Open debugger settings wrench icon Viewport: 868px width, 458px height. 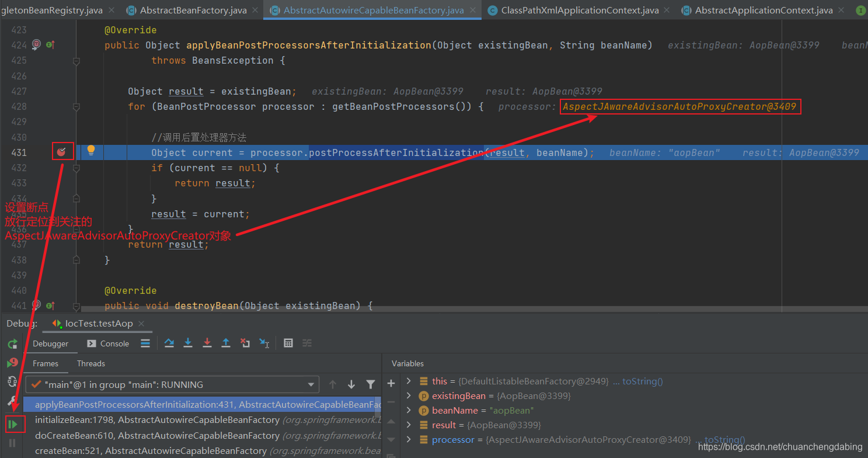(13, 401)
